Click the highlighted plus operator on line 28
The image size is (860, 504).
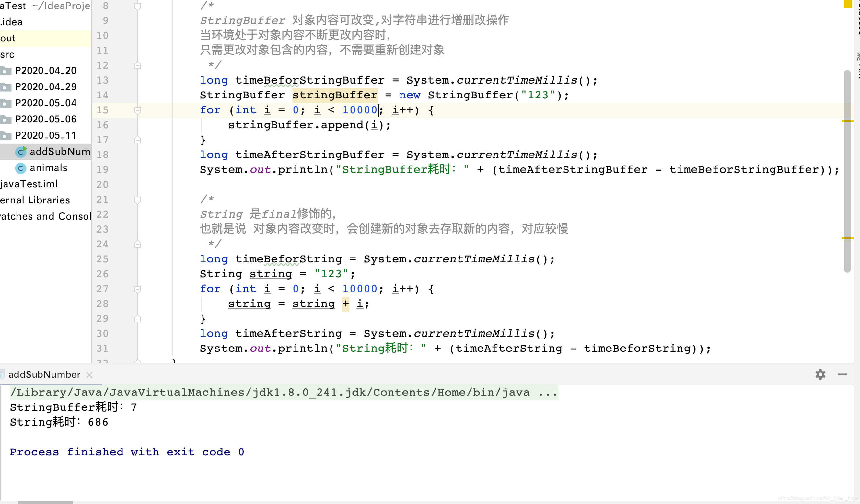pos(346,304)
